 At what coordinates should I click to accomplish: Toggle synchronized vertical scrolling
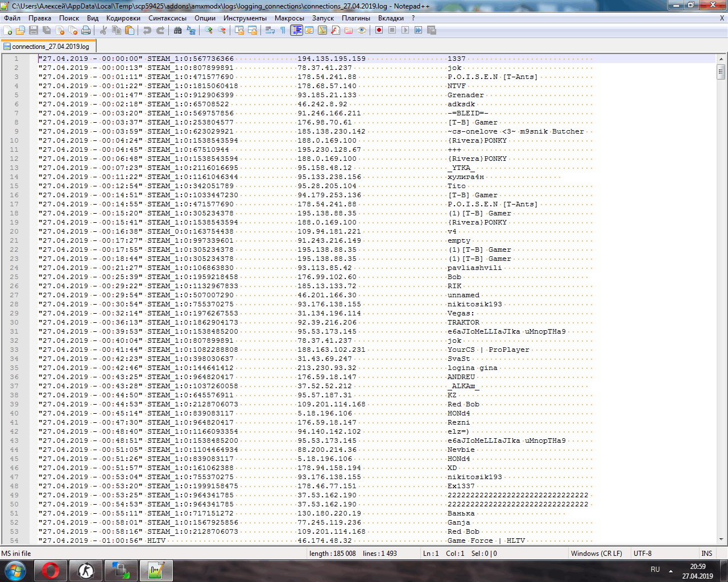click(239, 30)
